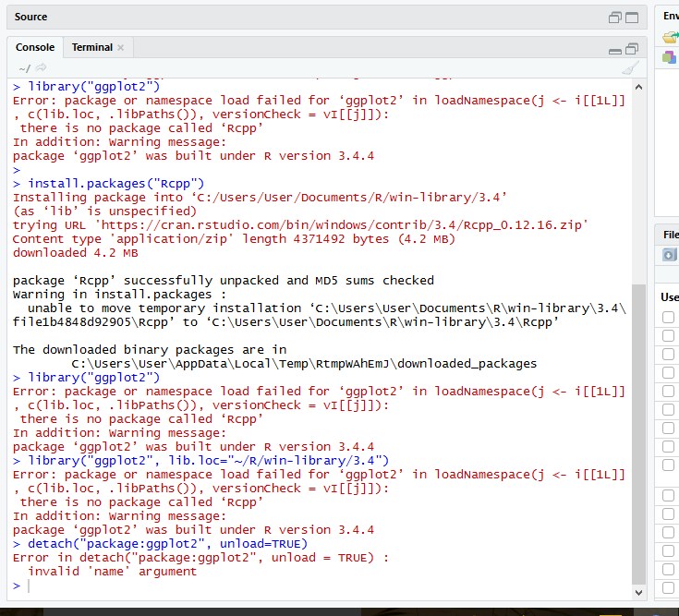Click the console scrollbar down arrow
Image resolution: width=679 pixels, height=616 pixels.
pos(638,592)
